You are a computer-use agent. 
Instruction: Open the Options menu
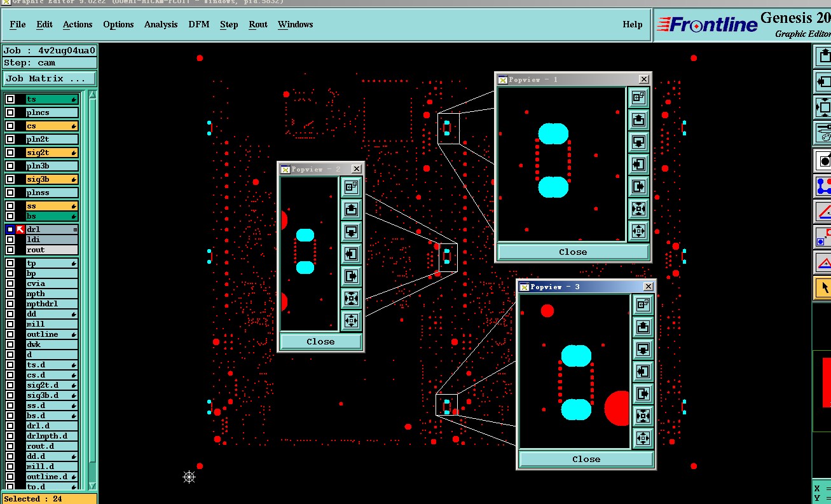click(x=118, y=24)
